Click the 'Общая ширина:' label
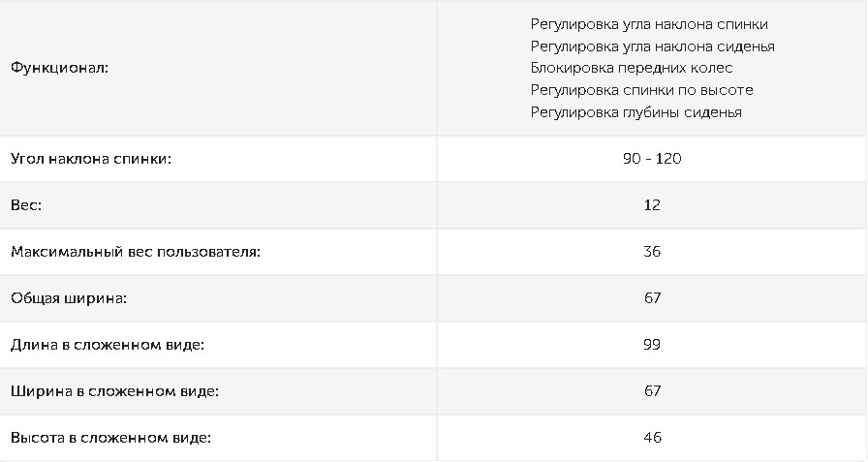This screenshot has width=868, height=462. [69, 298]
